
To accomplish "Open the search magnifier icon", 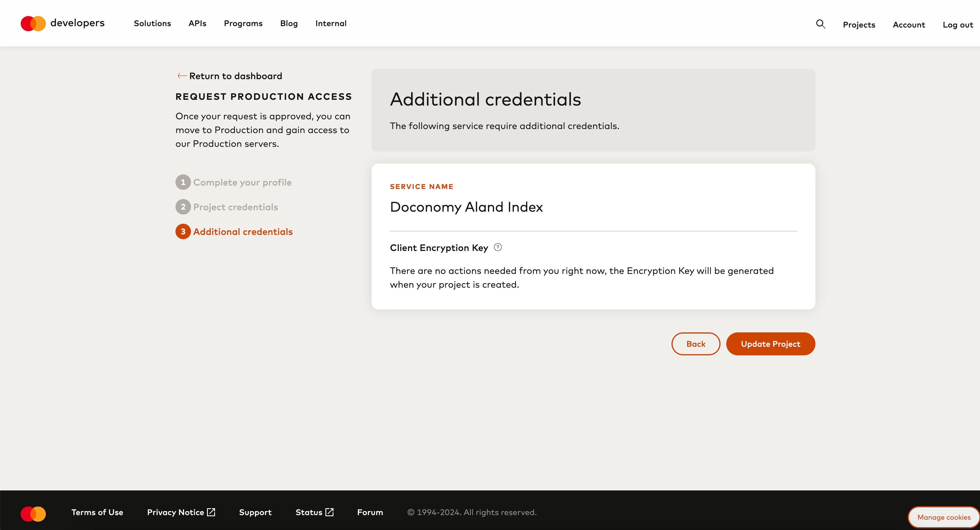I will (821, 24).
